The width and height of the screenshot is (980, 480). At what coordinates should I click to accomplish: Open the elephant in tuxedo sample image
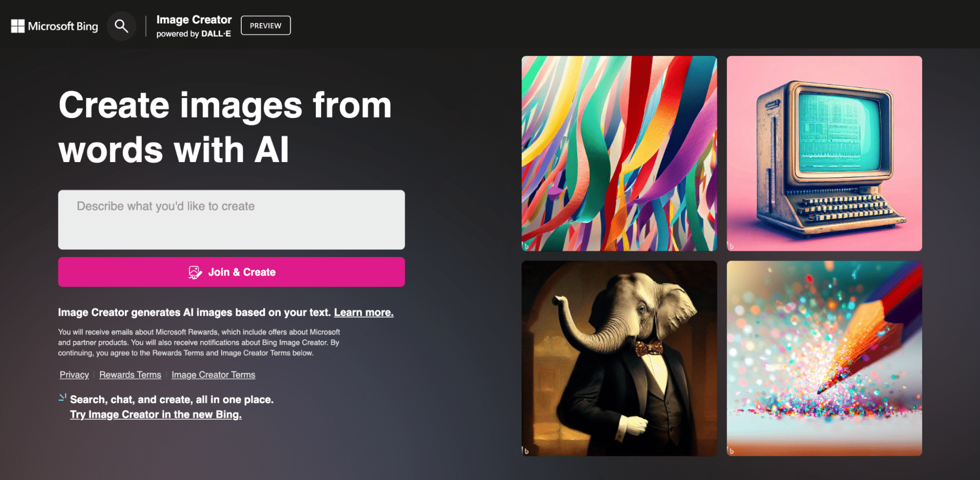point(619,358)
